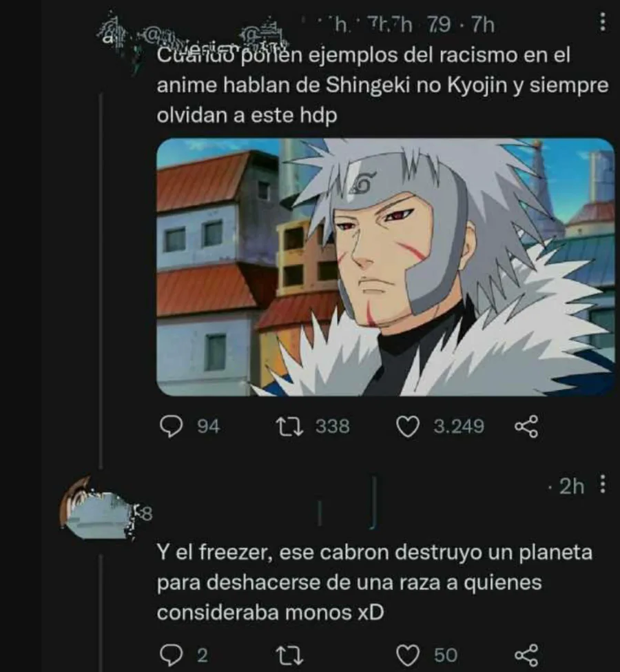This screenshot has width=620, height=672.
Task: Click the 50 likes count on reply
Action: pos(446,655)
